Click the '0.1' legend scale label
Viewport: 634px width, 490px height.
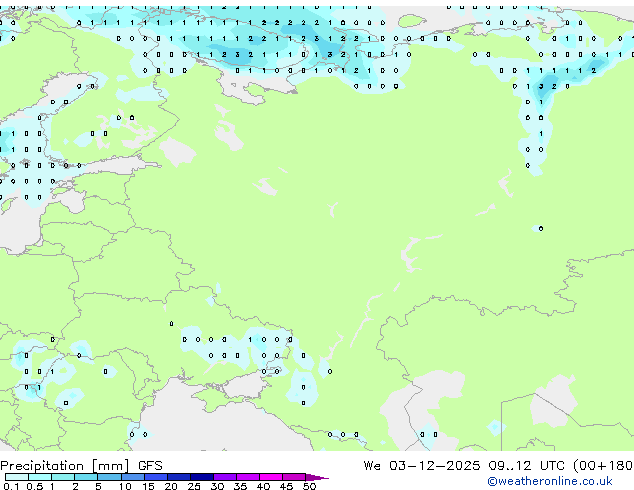click(11, 486)
